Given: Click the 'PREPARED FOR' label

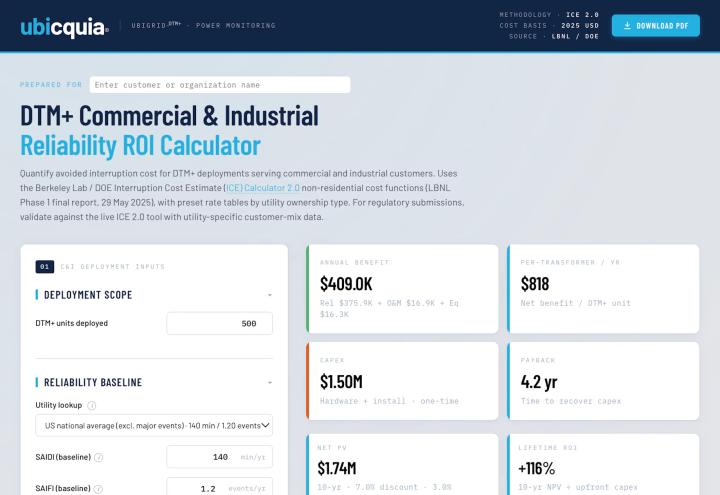Looking at the screenshot, I should [x=51, y=84].
